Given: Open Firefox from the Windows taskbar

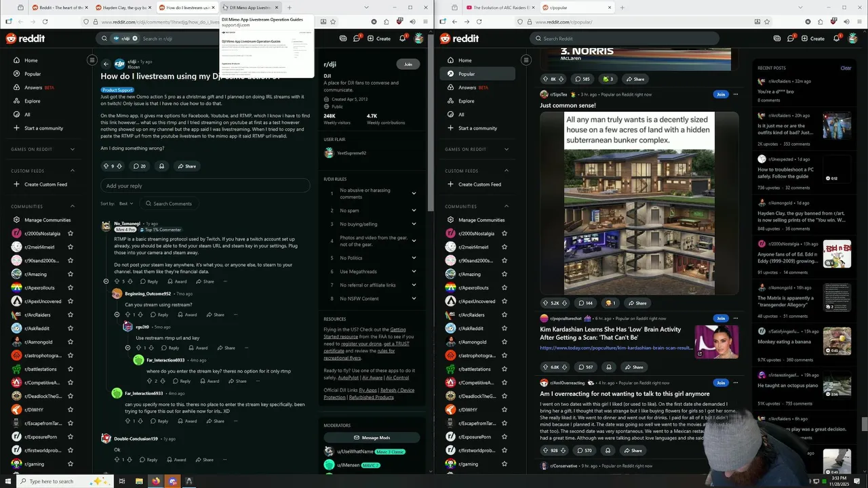Looking at the screenshot, I should pyautogui.click(x=155, y=481).
